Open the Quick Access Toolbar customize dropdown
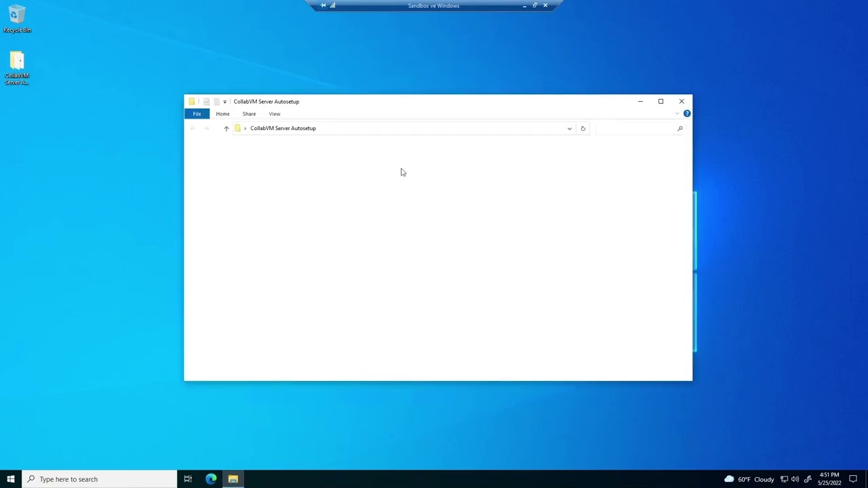Image resolution: width=868 pixels, height=488 pixels. point(224,102)
